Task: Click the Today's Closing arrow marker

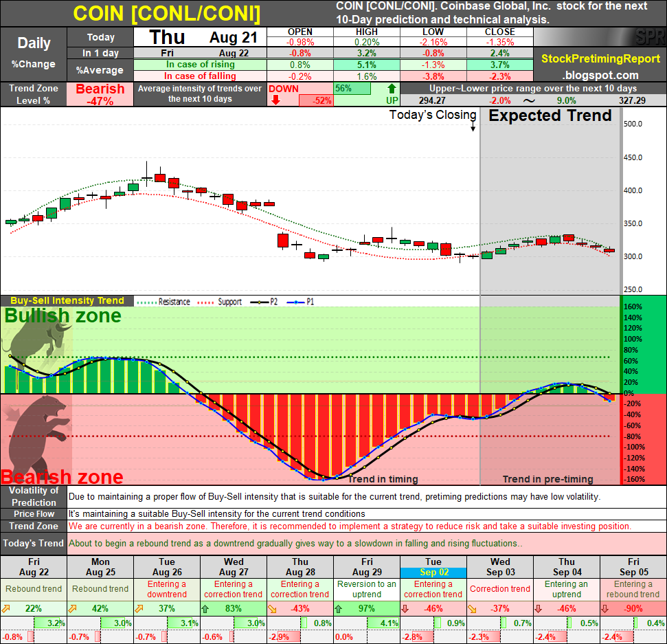Action: coord(473,126)
